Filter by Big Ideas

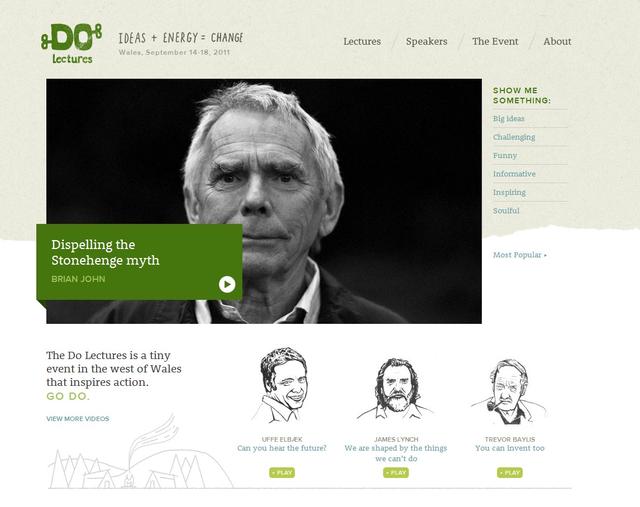coord(509,119)
